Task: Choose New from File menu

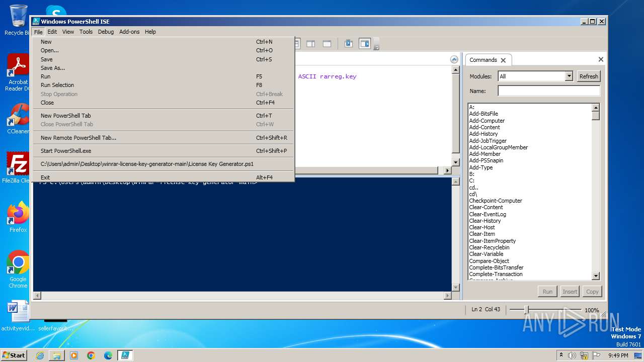Action: pos(163,42)
